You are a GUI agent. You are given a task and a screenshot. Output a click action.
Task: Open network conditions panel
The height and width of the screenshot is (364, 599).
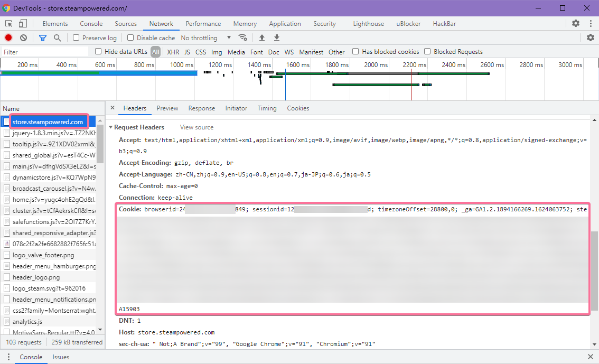point(242,38)
